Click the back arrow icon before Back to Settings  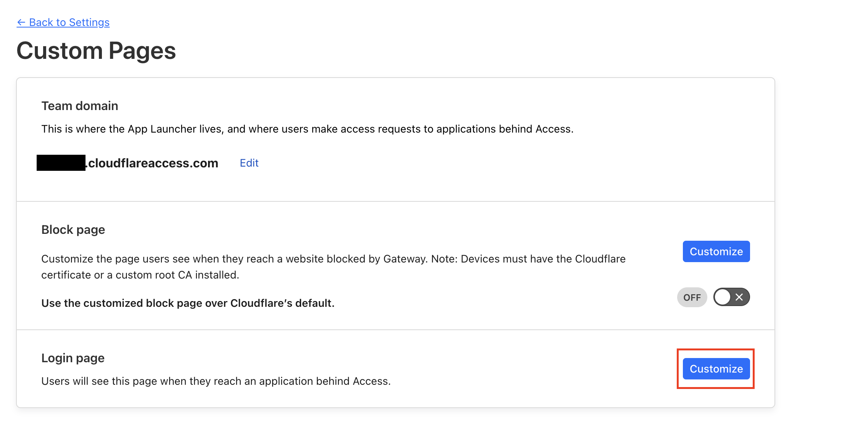[22, 22]
